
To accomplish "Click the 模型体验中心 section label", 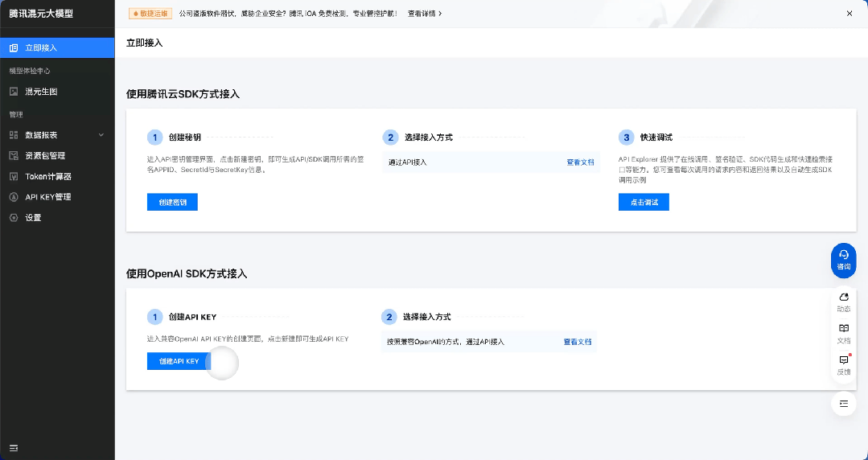I will (x=30, y=71).
